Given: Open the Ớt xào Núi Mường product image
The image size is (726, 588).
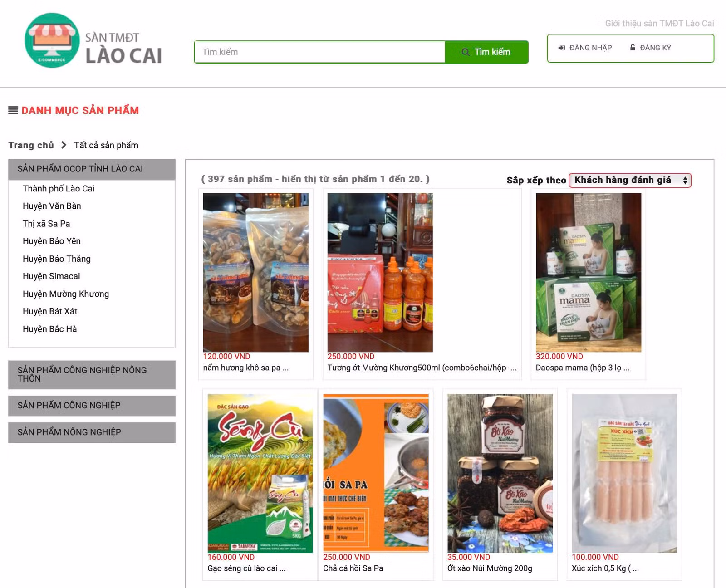Looking at the screenshot, I should 500,473.
